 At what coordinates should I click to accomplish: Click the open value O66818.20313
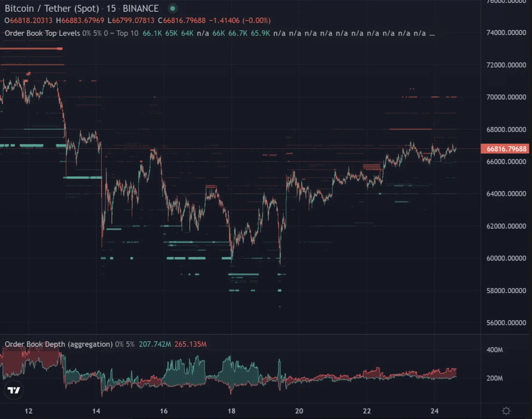point(28,20)
